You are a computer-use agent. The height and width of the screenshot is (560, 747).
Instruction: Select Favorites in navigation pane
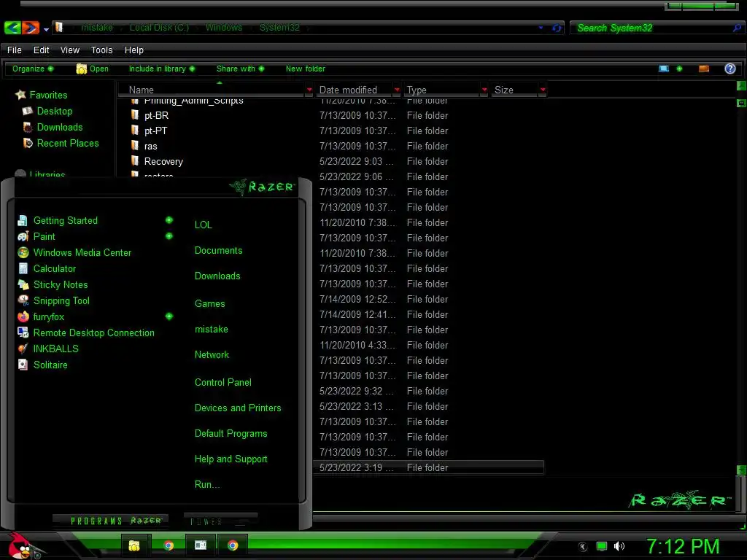click(x=48, y=95)
